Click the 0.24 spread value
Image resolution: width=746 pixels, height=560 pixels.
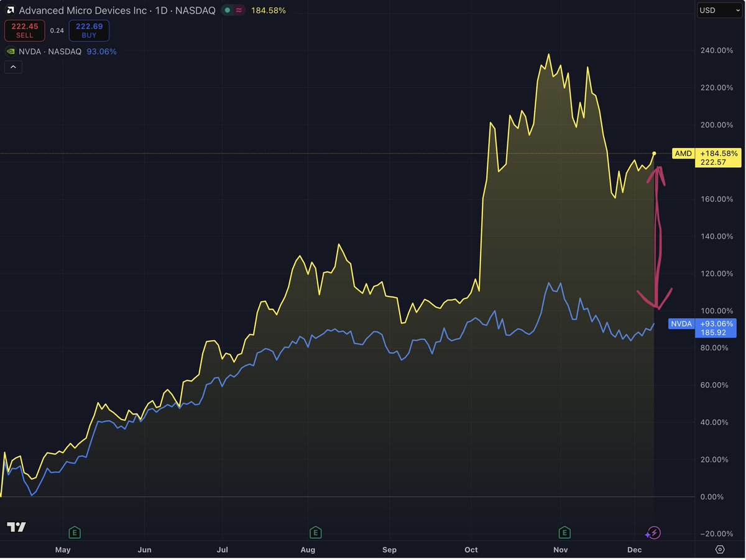[57, 30]
